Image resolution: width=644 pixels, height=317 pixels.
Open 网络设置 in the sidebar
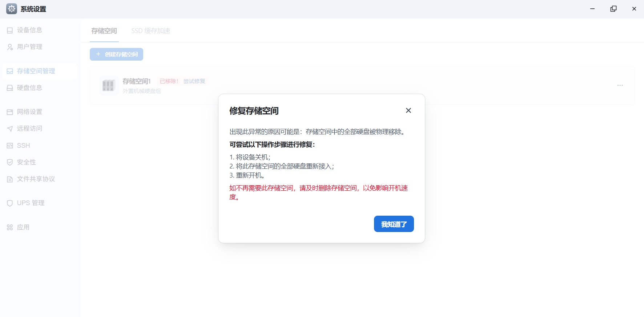(x=40, y=112)
